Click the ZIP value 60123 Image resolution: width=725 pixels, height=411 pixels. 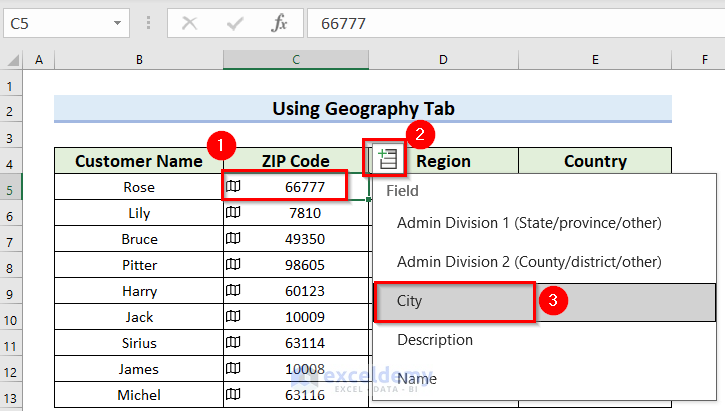click(305, 291)
